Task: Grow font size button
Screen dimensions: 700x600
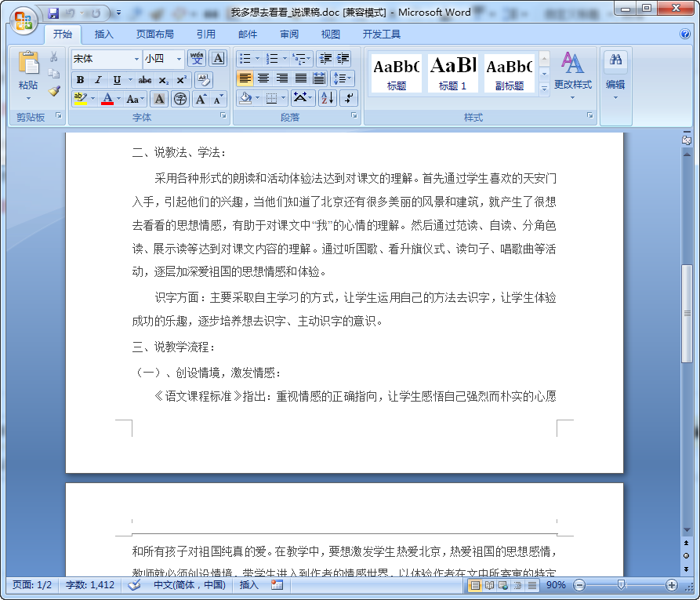Action: [x=201, y=99]
